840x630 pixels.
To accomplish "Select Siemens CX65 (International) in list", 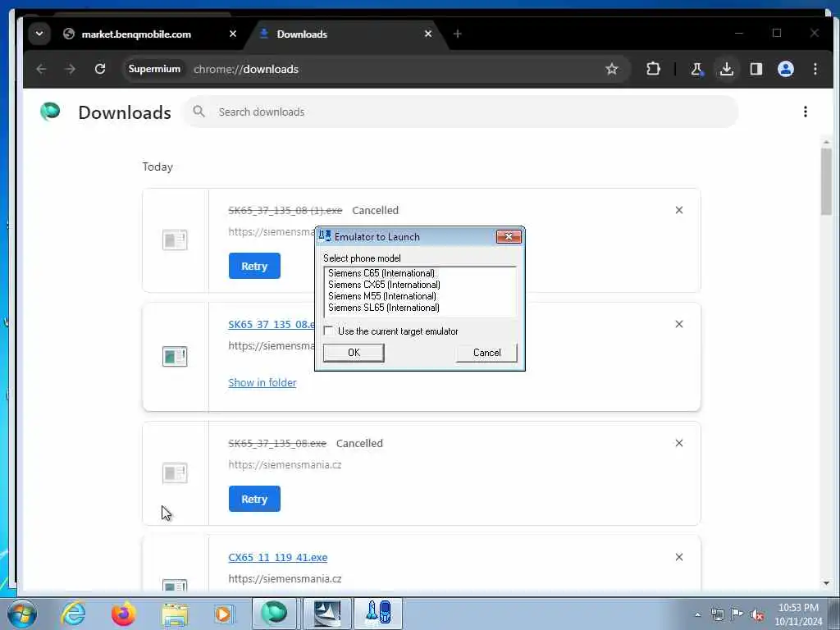I will (384, 285).
